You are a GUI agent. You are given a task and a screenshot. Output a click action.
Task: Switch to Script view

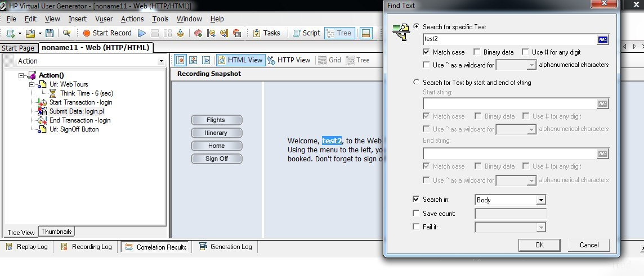tap(306, 33)
